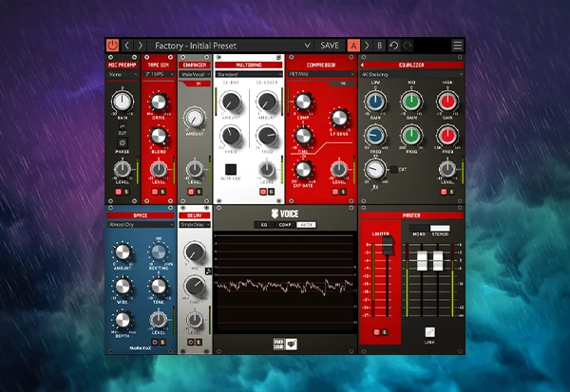Copy A to B arrow icon
The height and width of the screenshot is (392, 570).
(367, 46)
